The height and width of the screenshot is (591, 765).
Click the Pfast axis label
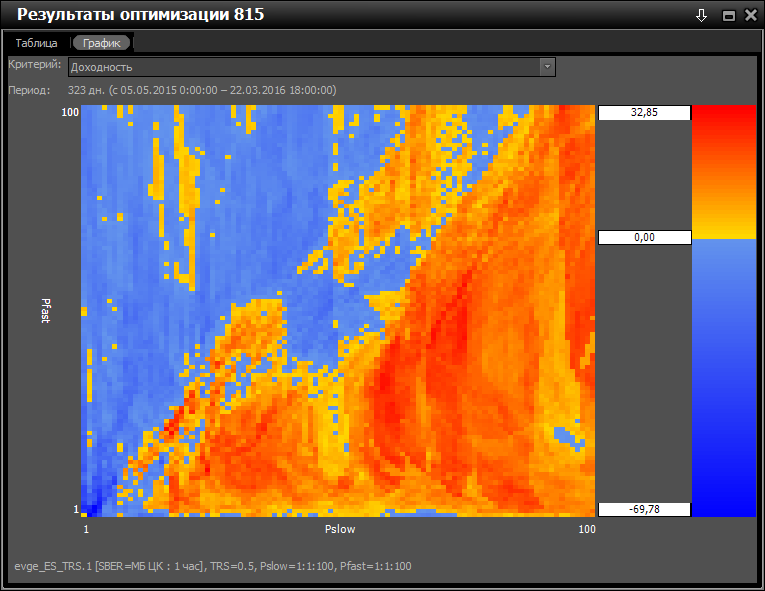point(46,310)
